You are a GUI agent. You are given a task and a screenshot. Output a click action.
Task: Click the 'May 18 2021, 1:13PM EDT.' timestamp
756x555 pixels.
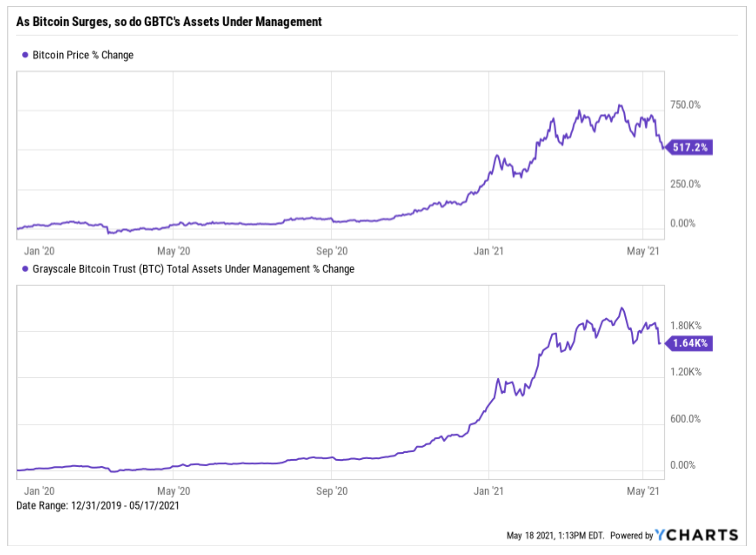tap(555, 536)
